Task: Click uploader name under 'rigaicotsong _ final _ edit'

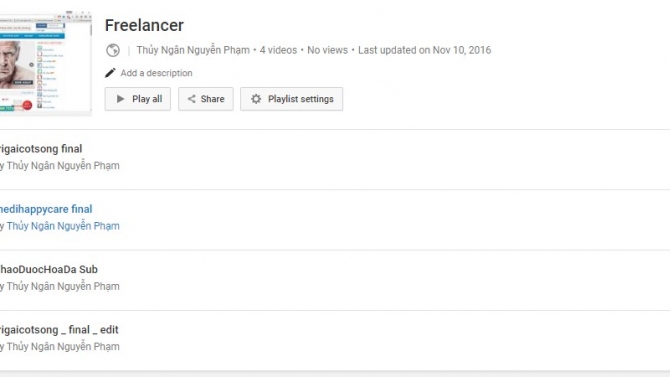Action: (63, 346)
